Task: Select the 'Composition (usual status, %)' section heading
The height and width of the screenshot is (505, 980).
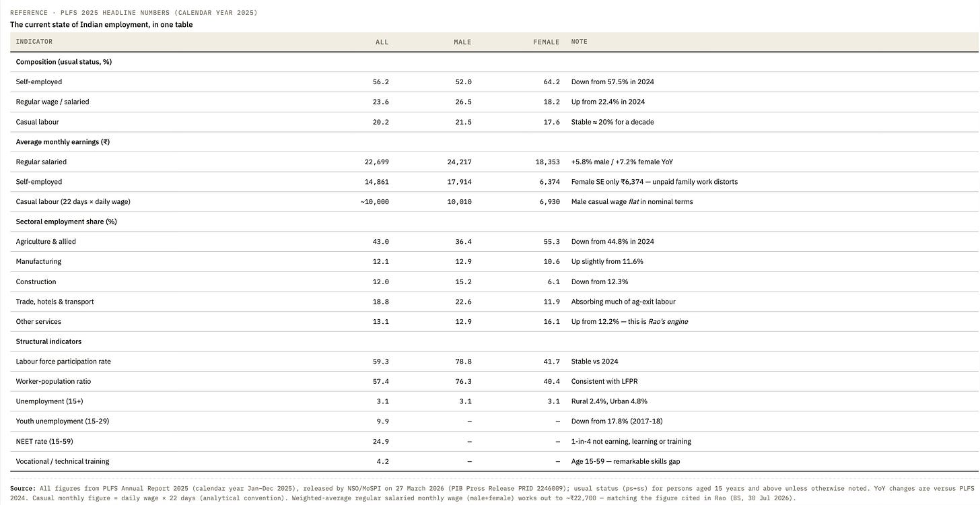Action: tap(64, 62)
